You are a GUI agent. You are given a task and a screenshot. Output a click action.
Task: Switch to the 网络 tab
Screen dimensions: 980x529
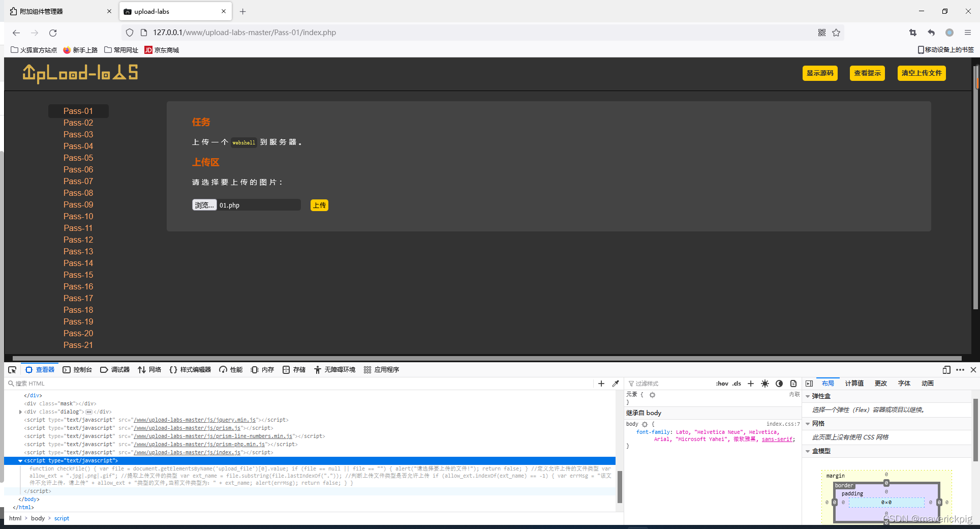(149, 370)
